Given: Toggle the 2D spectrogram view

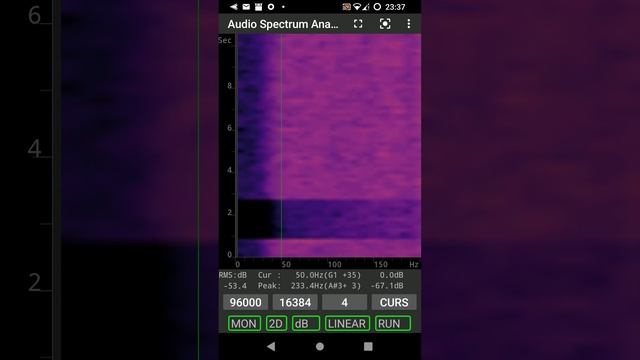Looking at the screenshot, I should tap(276, 324).
